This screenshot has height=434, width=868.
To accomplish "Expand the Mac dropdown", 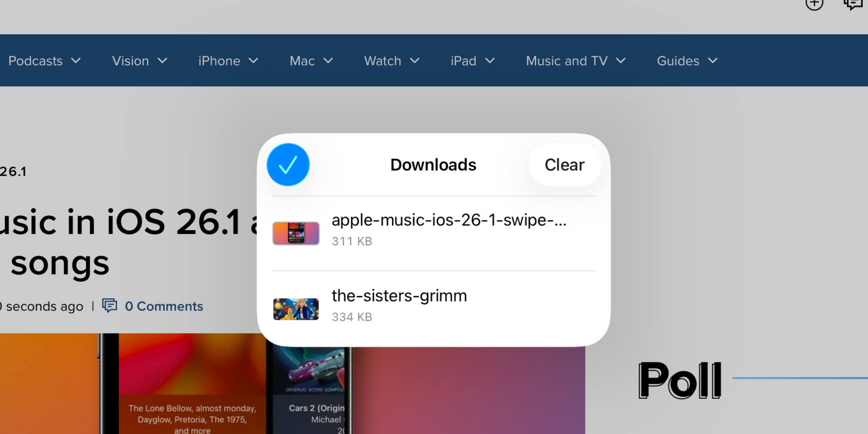I will [x=311, y=61].
